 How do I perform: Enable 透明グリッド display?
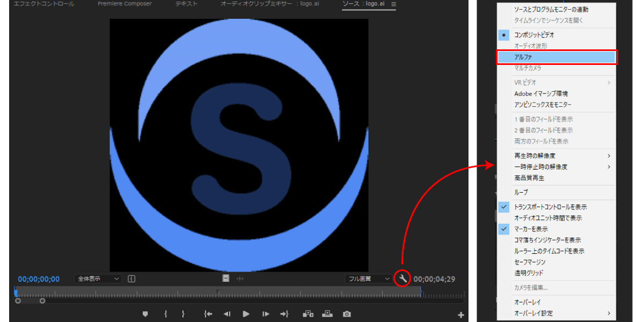pos(557,273)
